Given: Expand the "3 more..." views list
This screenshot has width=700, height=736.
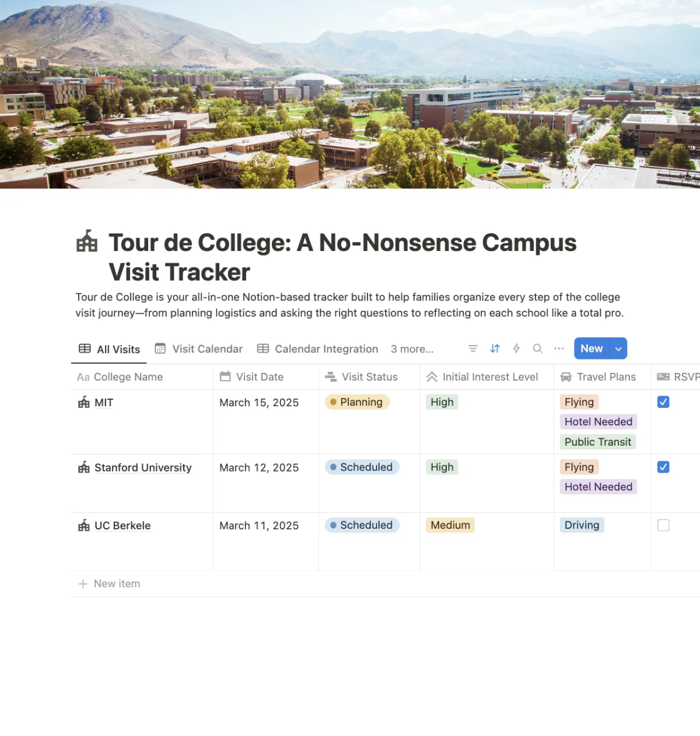Looking at the screenshot, I should click(x=412, y=349).
